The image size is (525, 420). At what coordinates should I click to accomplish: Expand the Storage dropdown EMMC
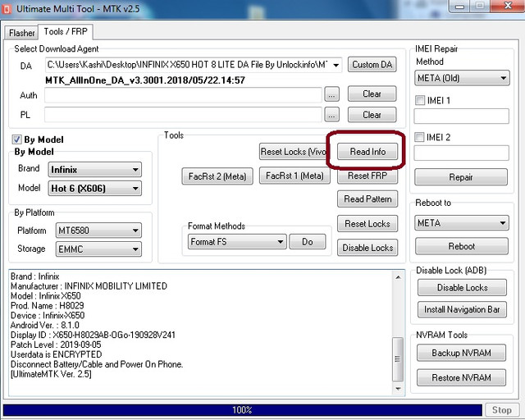98,249
